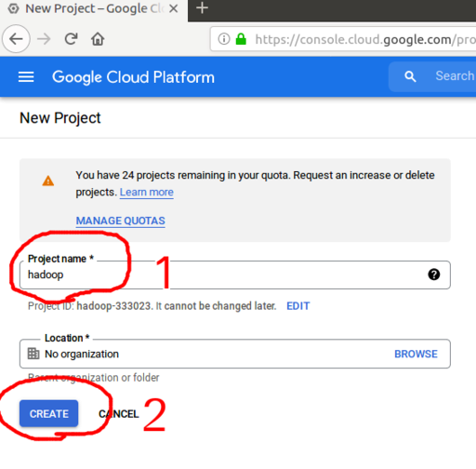Click 'You have 24 projects remaining' message
The width and height of the screenshot is (476, 469).
(x=255, y=183)
